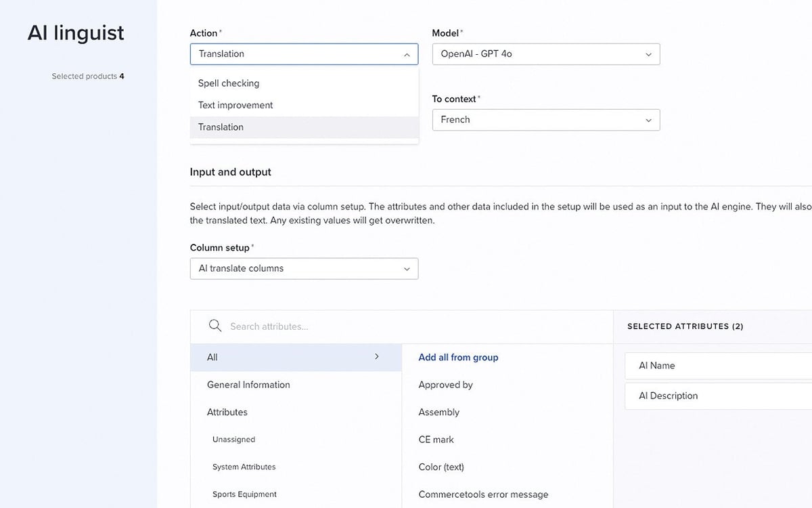Click the magnifier icon in attribute search

coord(215,326)
